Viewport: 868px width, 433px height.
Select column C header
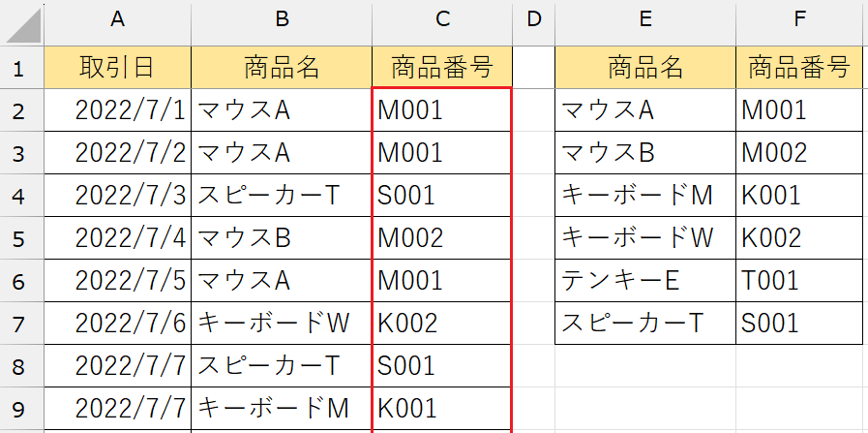point(441,20)
